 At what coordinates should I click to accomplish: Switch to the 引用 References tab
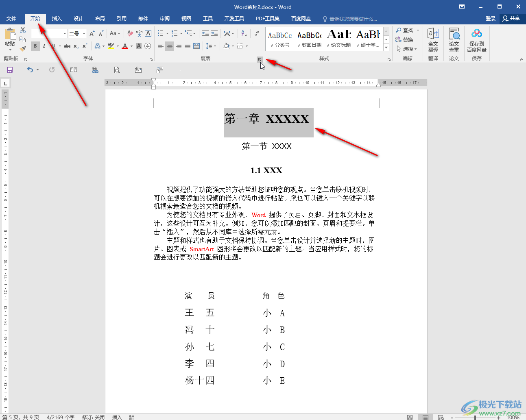click(x=122, y=19)
